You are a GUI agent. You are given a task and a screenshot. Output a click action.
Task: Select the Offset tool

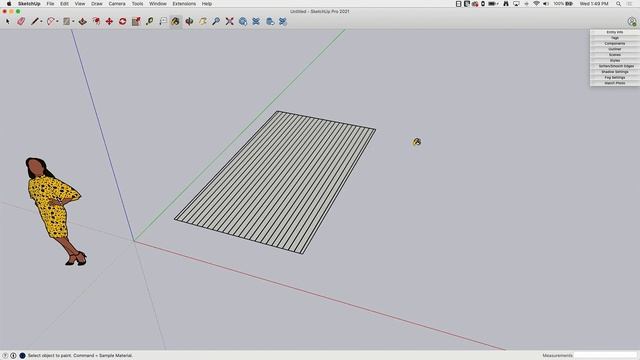tap(96, 21)
